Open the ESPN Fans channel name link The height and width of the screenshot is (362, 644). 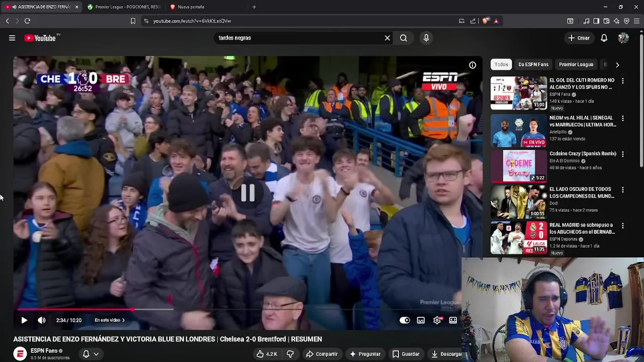[x=44, y=351]
